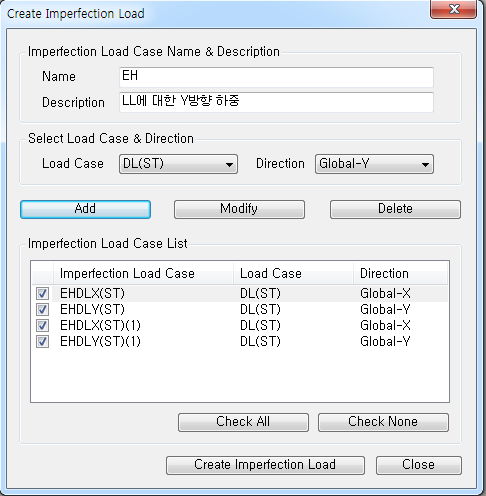This screenshot has width=486, height=496.
Task: Click the Modify button
Action: pyautogui.click(x=239, y=209)
